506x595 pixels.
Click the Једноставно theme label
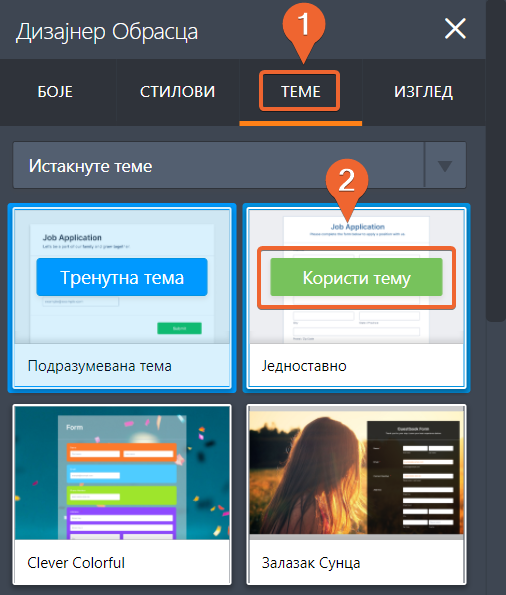pos(304,366)
